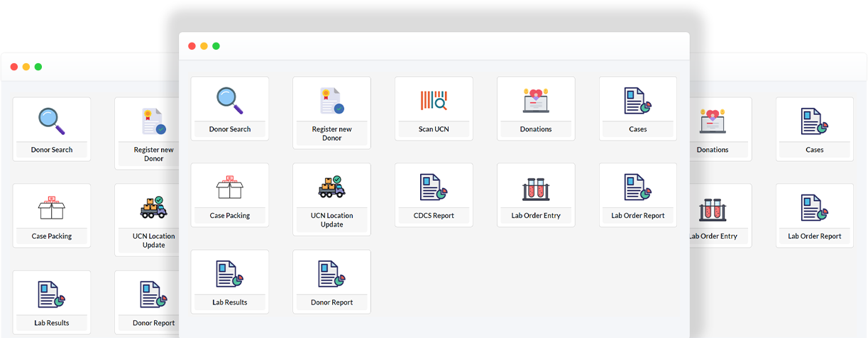Screen dimensions: 868x338
Task: Click the Lab Results label in the front window
Action: click(230, 302)
